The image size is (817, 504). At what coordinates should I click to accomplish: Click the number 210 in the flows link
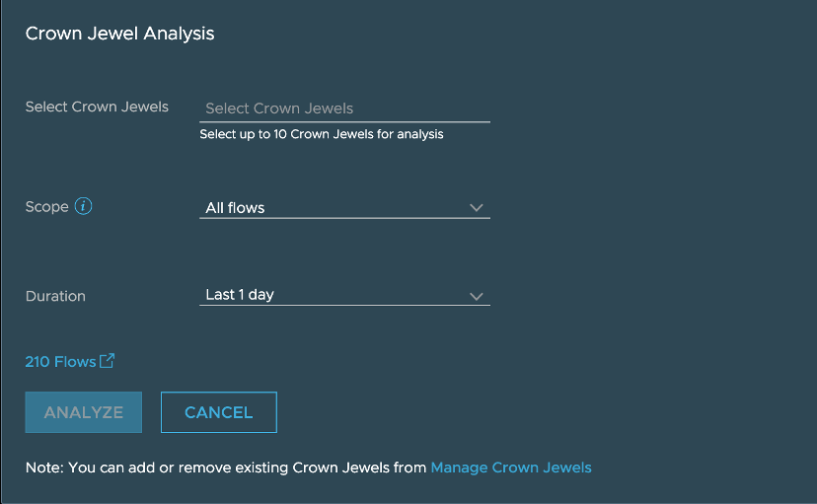(x=37, y=362)
